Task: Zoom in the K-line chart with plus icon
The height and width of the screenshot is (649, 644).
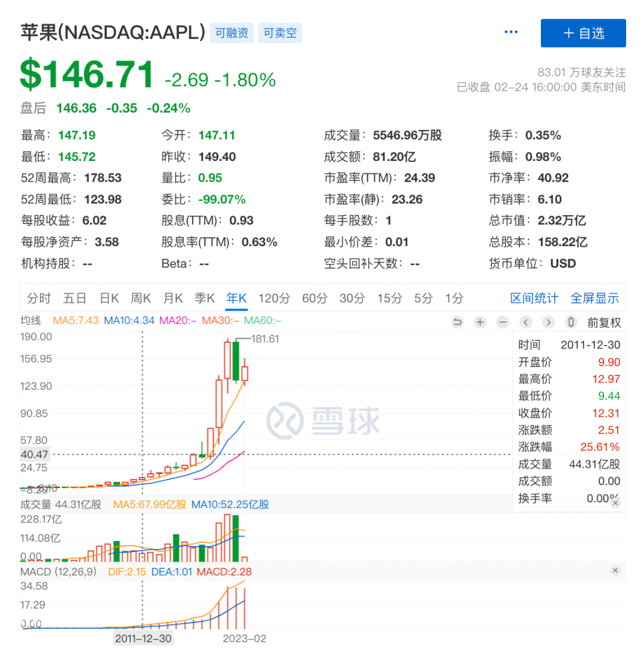Action: pyautogui.click(x=480, y=322)
